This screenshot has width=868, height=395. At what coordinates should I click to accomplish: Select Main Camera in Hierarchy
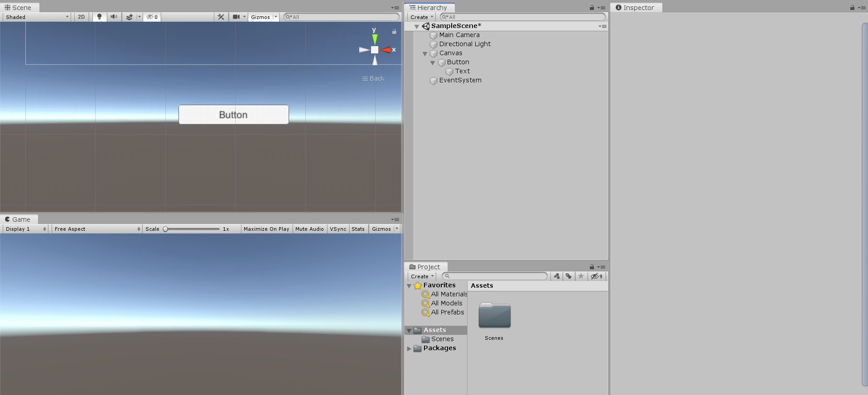459,35
